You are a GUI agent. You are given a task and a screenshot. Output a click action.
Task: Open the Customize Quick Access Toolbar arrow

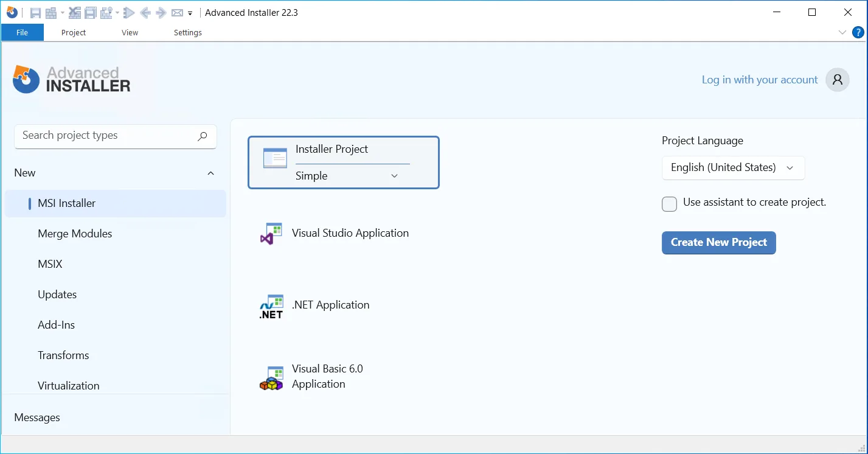click(190, 13)
